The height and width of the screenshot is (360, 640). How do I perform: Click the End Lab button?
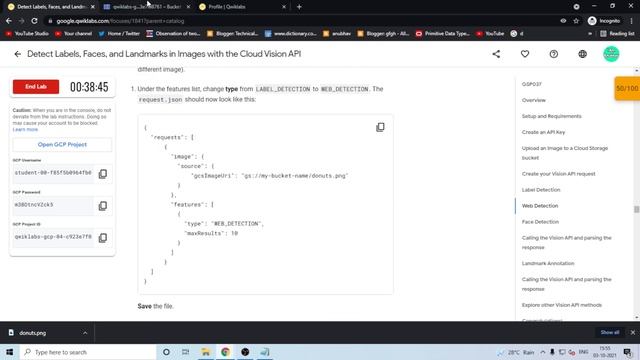[36, 87]
